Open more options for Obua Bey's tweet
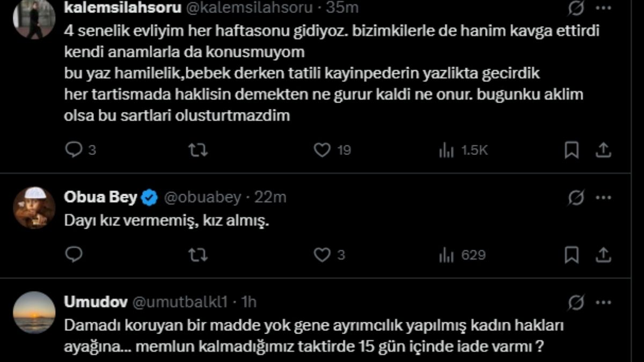 click(604, 198)
